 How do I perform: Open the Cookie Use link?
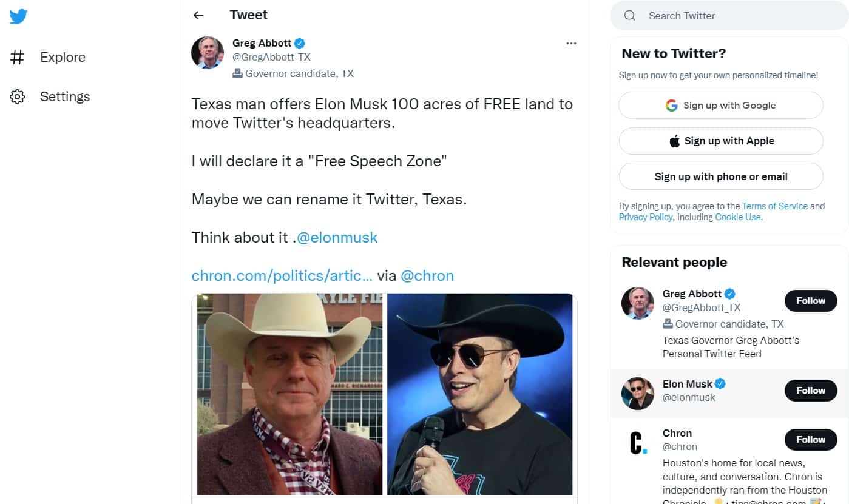tap(737, 217)
